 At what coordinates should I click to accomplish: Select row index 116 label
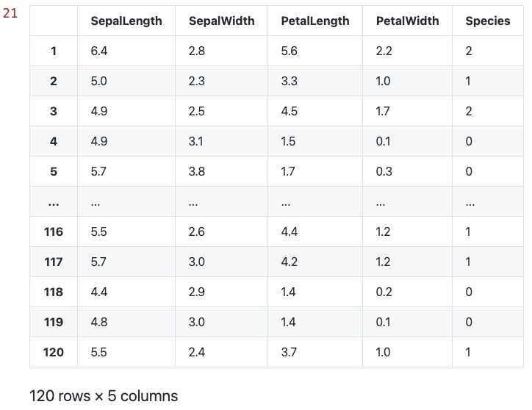(54, 231)
